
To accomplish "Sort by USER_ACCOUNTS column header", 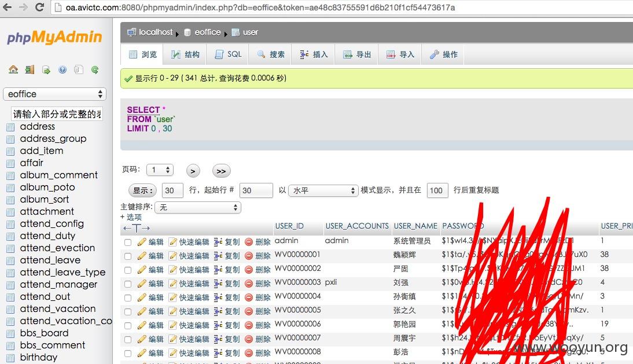I will (x=357, y=226).
